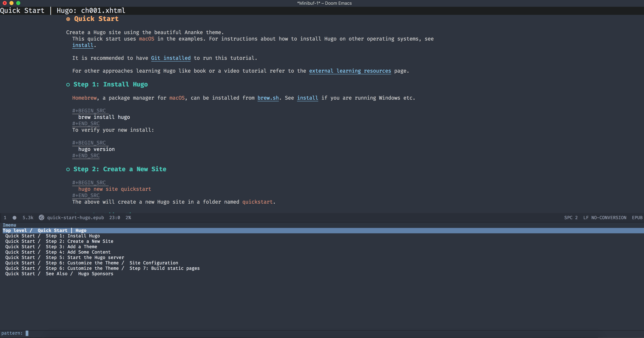Click the EPUB major mode indicator
The image size is (644, 338).
pyautogui.click(x=637, y=218)
